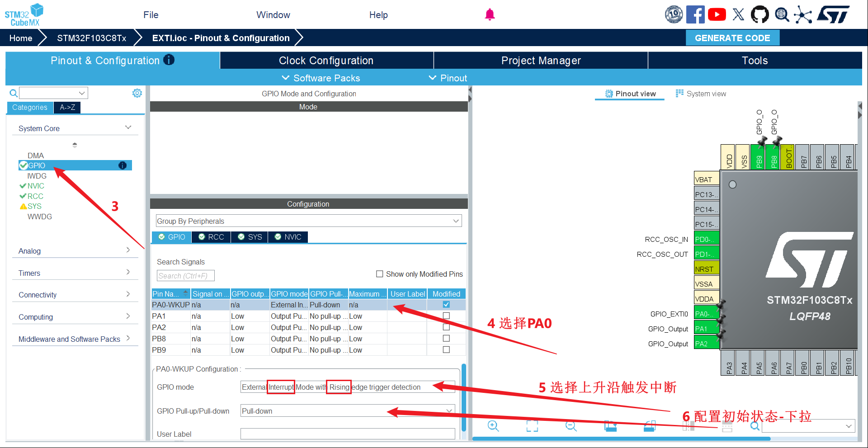
Task: Uncheck Modified box for PA0-WKUP row
Action: [446, 305]
